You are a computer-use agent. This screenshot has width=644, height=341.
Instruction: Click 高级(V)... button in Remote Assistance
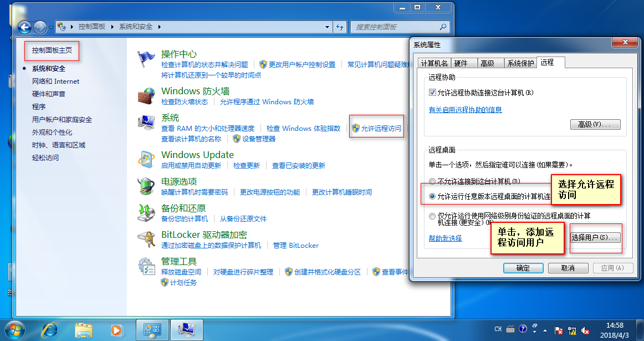(x=595, y=125)
